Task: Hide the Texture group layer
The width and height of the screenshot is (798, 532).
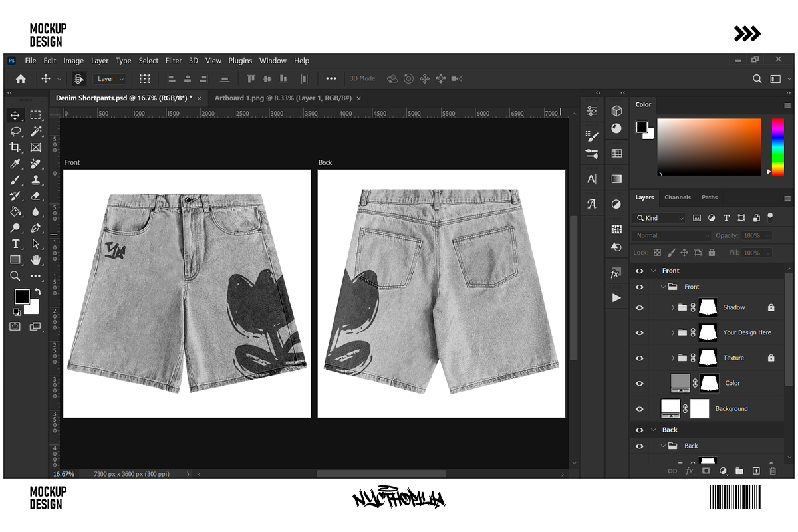Action: pos(640,358)
